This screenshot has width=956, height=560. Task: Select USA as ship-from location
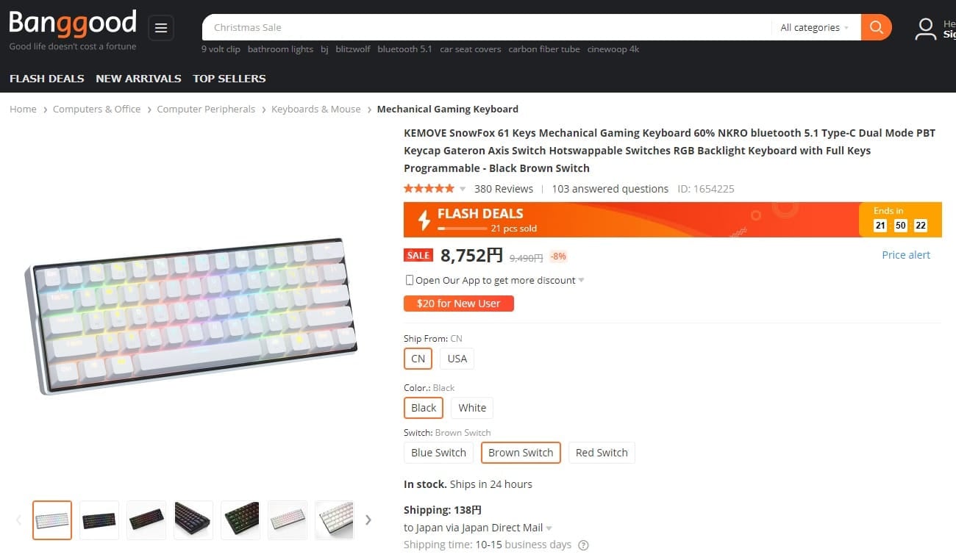[457, 359]
